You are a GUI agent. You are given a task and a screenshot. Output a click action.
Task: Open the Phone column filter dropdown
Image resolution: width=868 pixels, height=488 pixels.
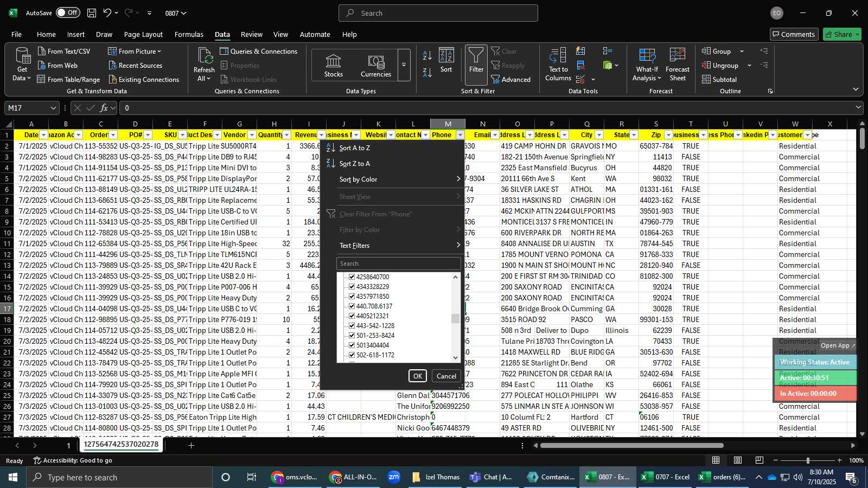(460, 135)
